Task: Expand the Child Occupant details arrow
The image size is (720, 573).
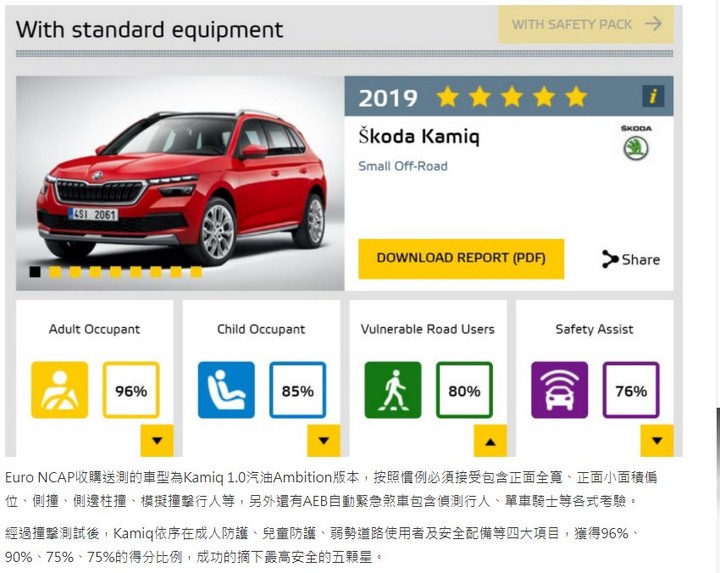Action: [324, 440]
